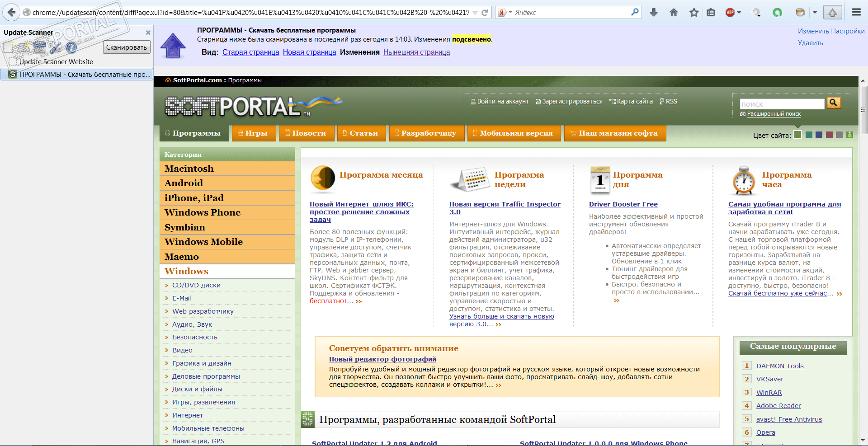Click the day-calendar icon for Программа дня
The image size is (868, 446).
point(600,180)
